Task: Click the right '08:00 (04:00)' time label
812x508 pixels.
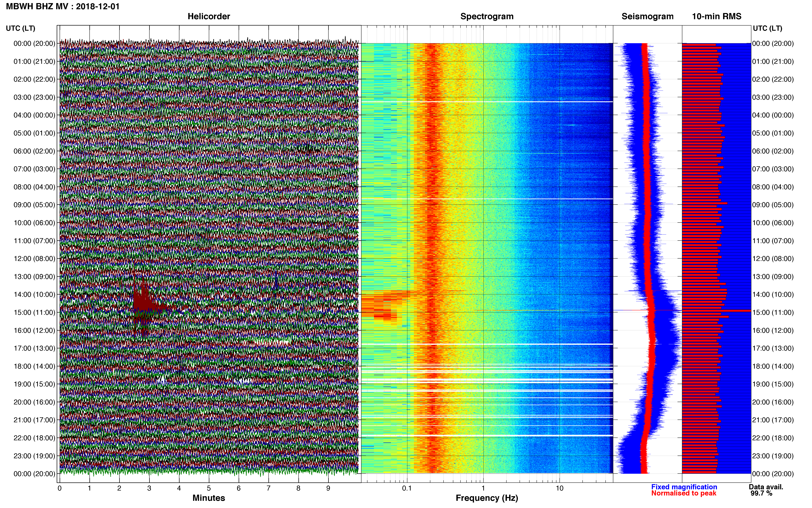Action: click(x=773, y=187)
